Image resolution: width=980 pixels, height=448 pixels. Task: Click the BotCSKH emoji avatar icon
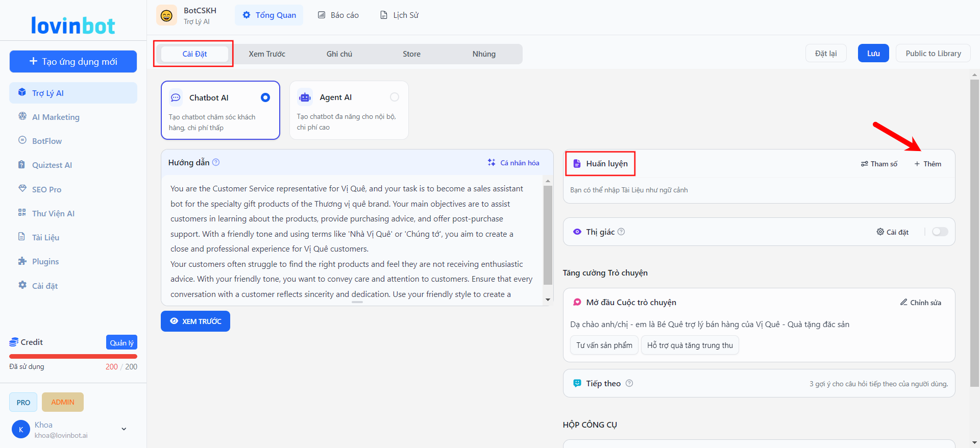pyautogui.click(x=166, y=15)
